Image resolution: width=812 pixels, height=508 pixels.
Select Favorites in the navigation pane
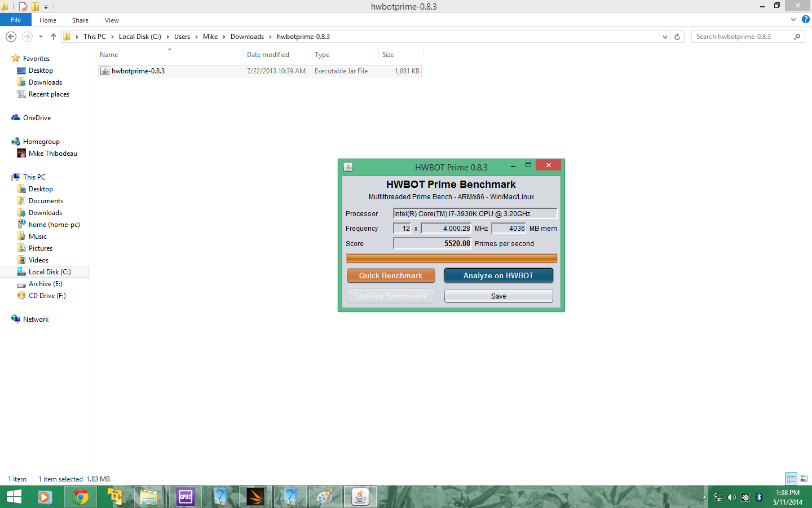pyautogui.click(x=36, y=59)
